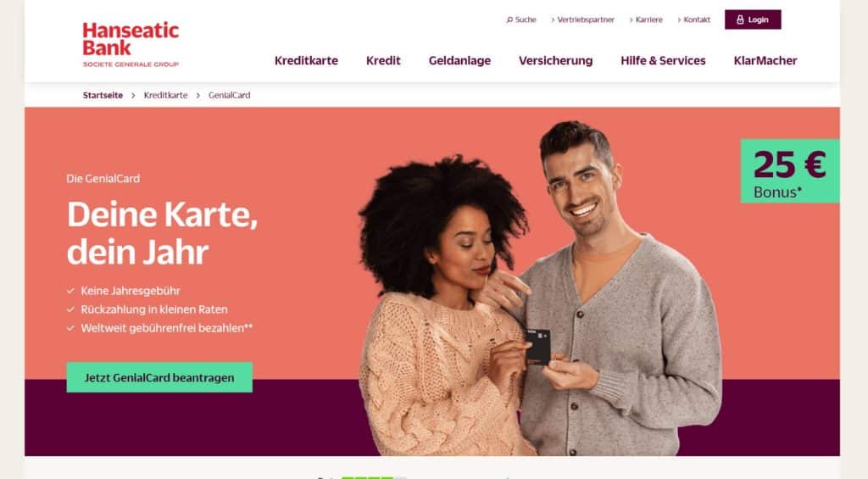Click the Hanseatic Bank logo
Screen dimensions: 868x479
131,44
